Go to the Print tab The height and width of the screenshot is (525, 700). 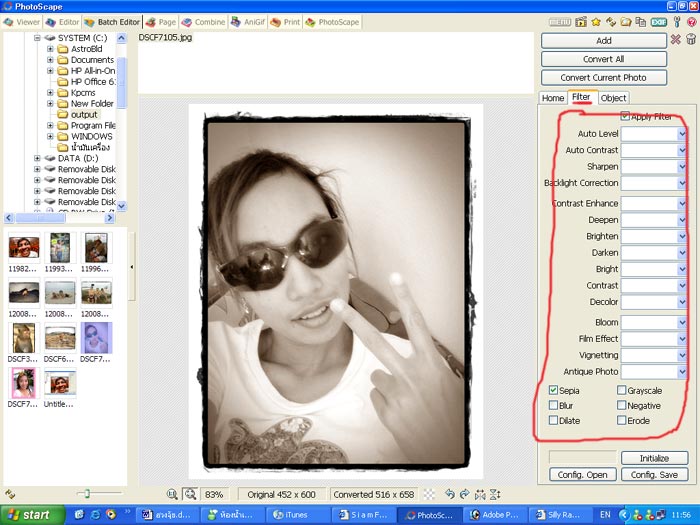(x=285, y=22)
